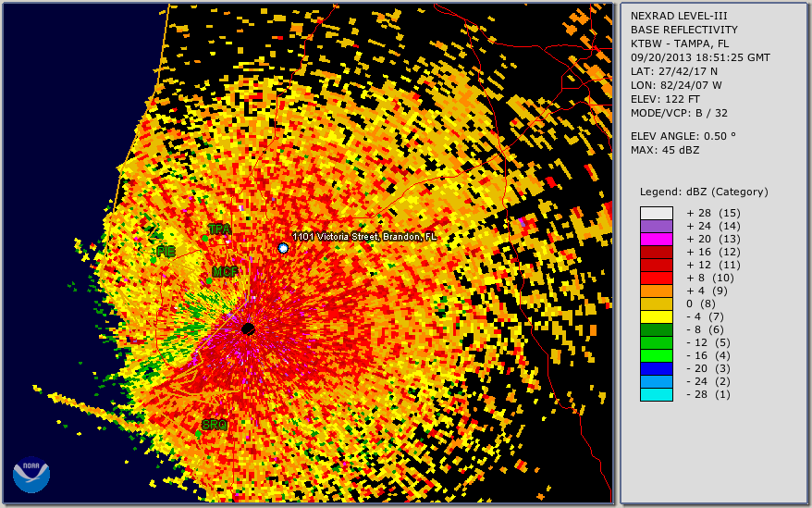Click the -4 dBZ yellow legend swatch
Image resolution: width=812 pixels, height=508 pixels.
point(656,316)
